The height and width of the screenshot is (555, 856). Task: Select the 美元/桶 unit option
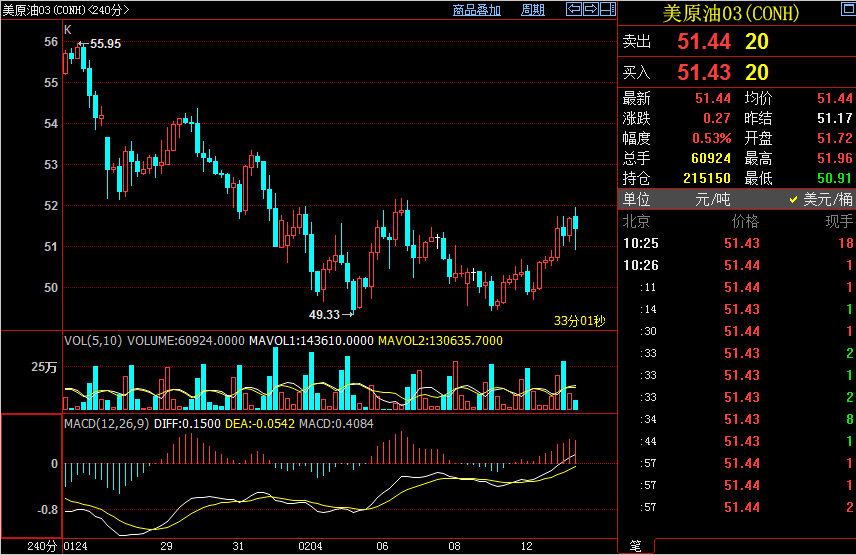tap(823, 199)
